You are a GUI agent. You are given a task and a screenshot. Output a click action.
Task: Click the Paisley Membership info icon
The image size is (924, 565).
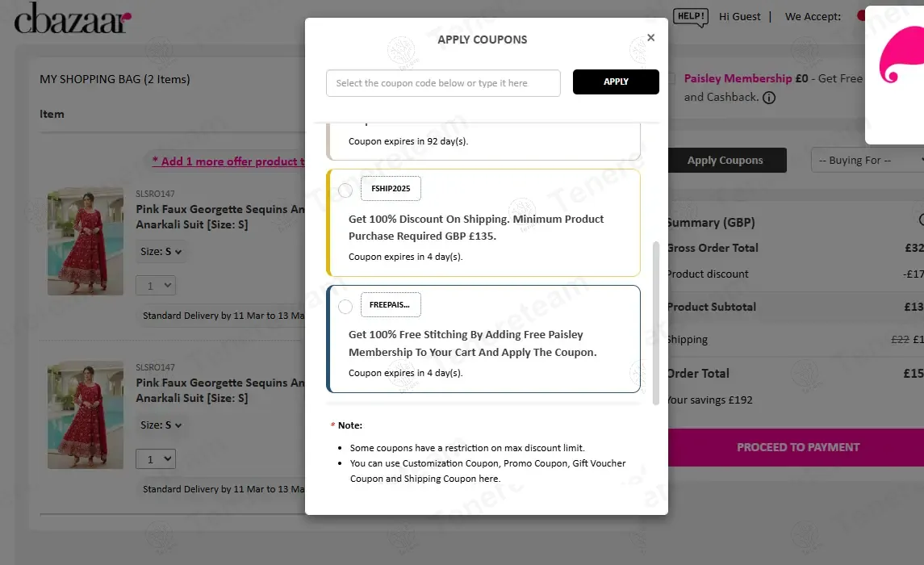click(x=769, y=98)
